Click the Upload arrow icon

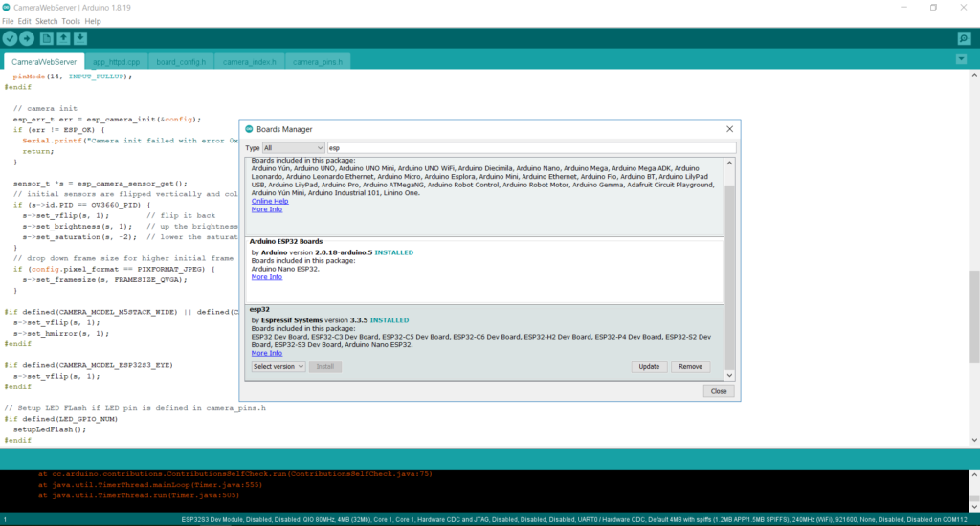[27, 38]
